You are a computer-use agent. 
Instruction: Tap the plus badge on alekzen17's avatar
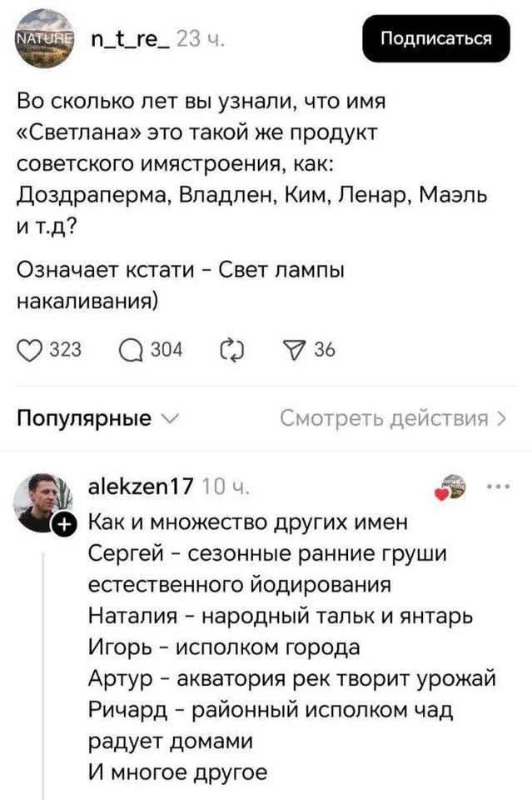tap(65, 525)
